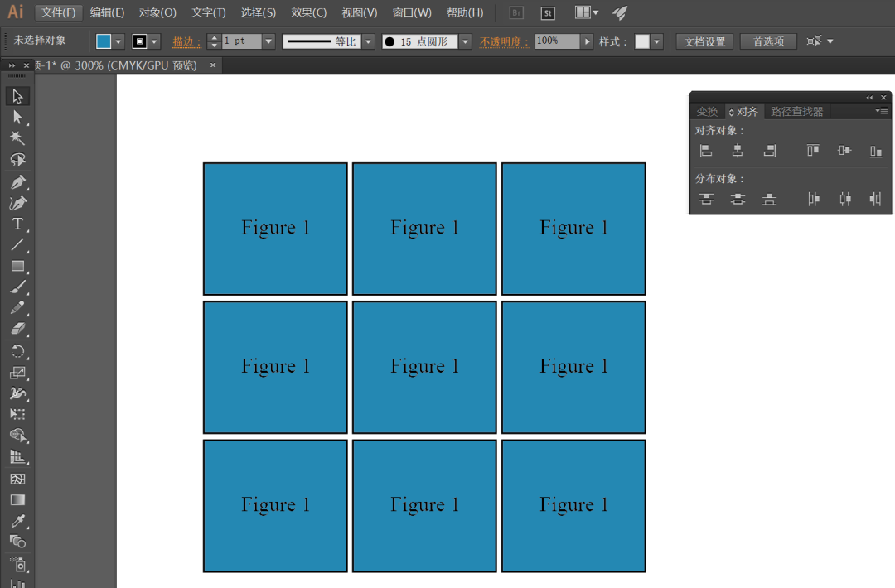This screenshot has height=588, width=895.
Task: Select the Mesh tool
Action: click(17, 479)
